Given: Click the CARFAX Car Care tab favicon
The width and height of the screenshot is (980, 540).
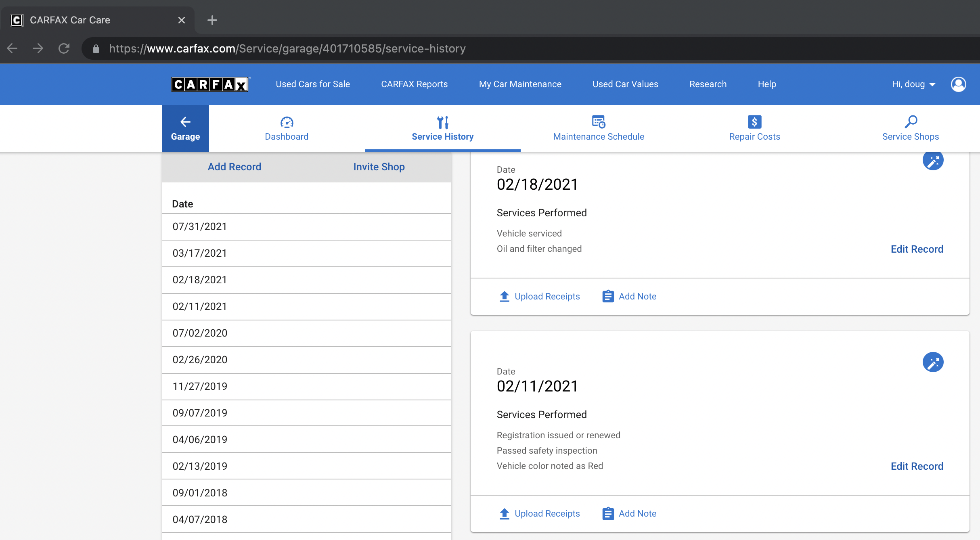Looking at the screenshot, I should click(x=17, y=20).
